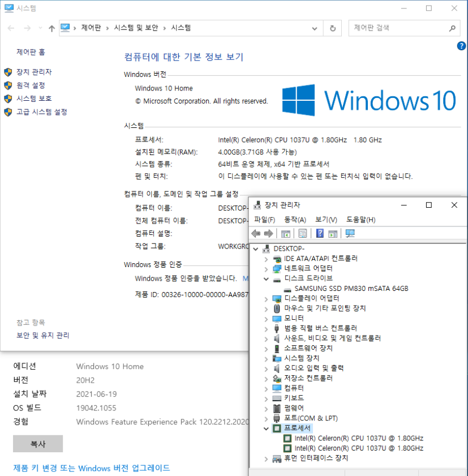Click the mouse icon beside 마우스 및 기타 포인팅 장치
This screenshot has width=468, height=476.
coord(277,308)
